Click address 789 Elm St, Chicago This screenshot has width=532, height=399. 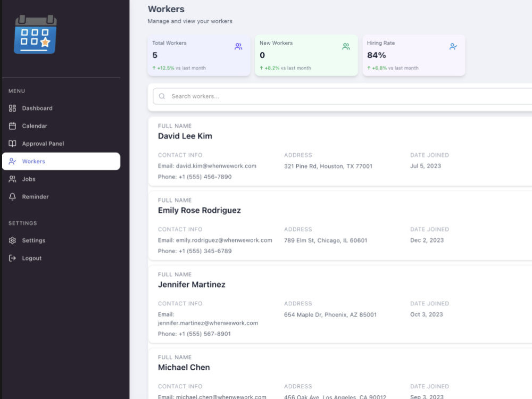pyautogui.click(x=326, y=240)
